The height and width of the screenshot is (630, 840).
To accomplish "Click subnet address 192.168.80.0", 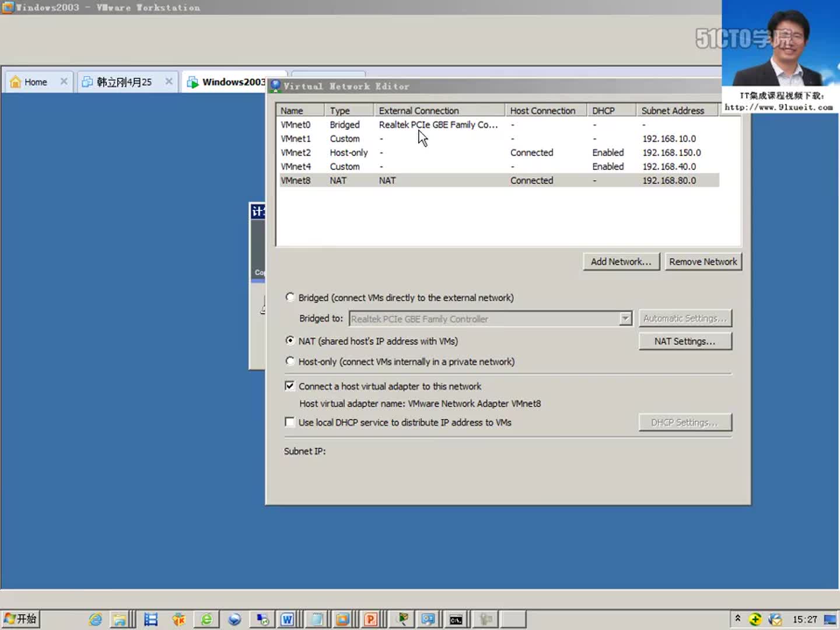I will 669,181.
